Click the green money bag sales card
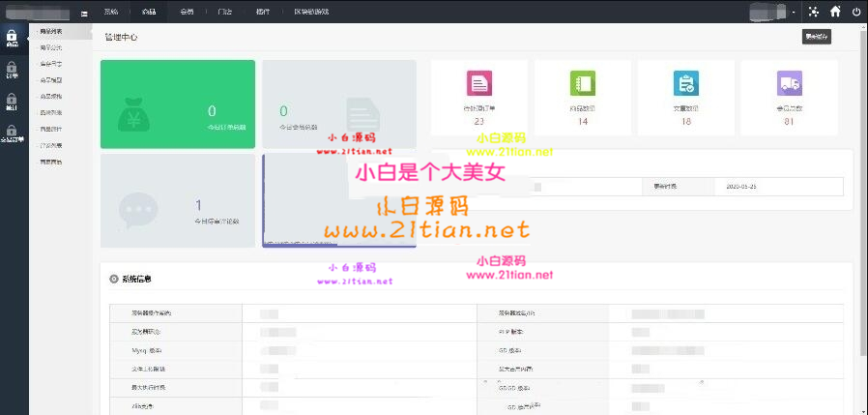Image resolution: width=868 pixels, height=415 pixels. (178, 104)
